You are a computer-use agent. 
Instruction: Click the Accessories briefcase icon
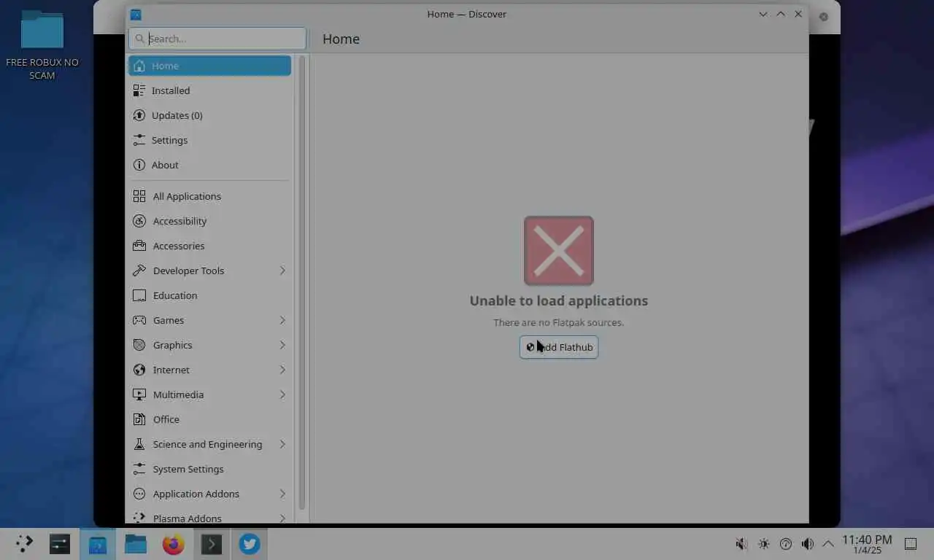139,246
